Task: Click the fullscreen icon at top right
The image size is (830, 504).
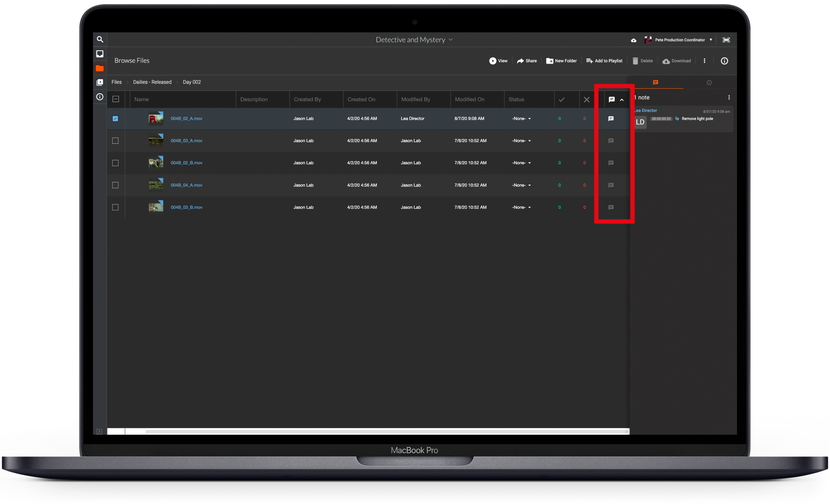Action: pos(726,40)
